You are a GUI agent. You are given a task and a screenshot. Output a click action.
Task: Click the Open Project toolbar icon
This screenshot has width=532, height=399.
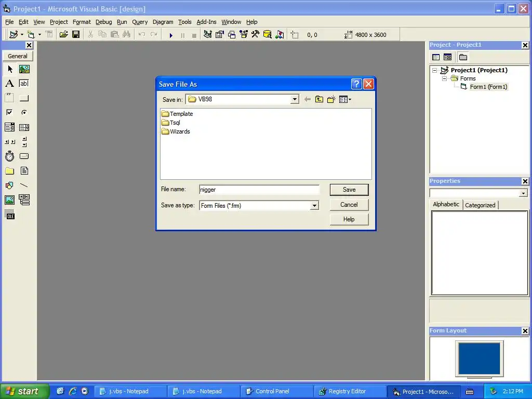coord(63,34)
